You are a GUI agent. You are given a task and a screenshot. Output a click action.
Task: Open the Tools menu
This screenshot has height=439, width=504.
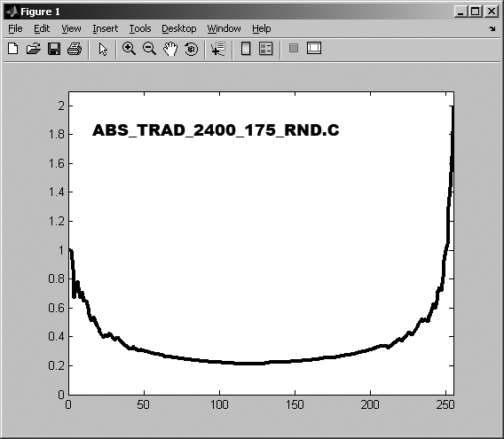pyautogui.click(x=140, y=28)
